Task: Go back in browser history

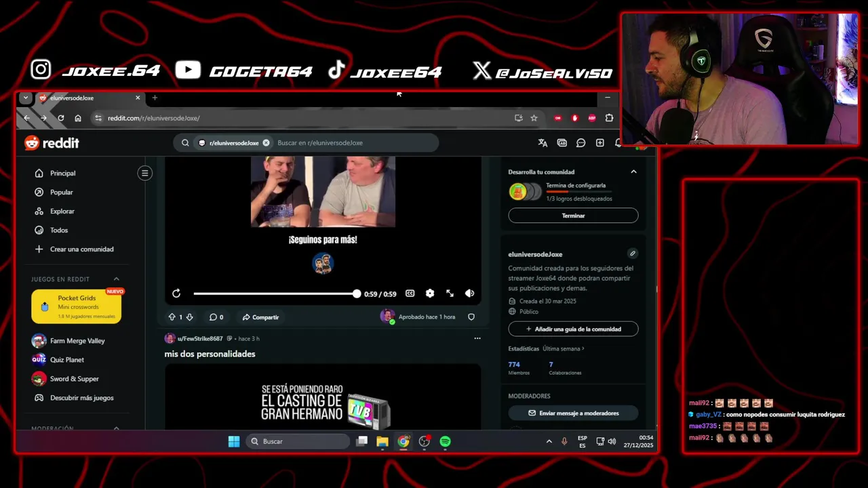Action: (26, 118)
